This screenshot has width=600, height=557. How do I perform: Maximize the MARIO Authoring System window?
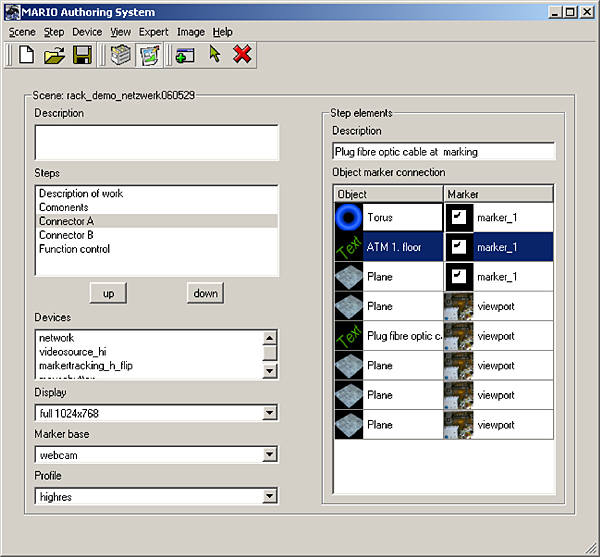click(x=570, y=12)
